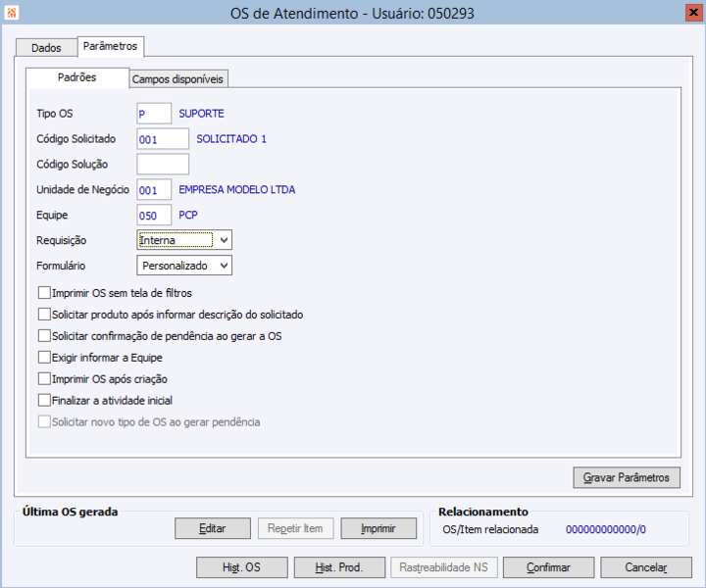
Task: Click the Código Solicitado input field
Action: pos(163,138)
